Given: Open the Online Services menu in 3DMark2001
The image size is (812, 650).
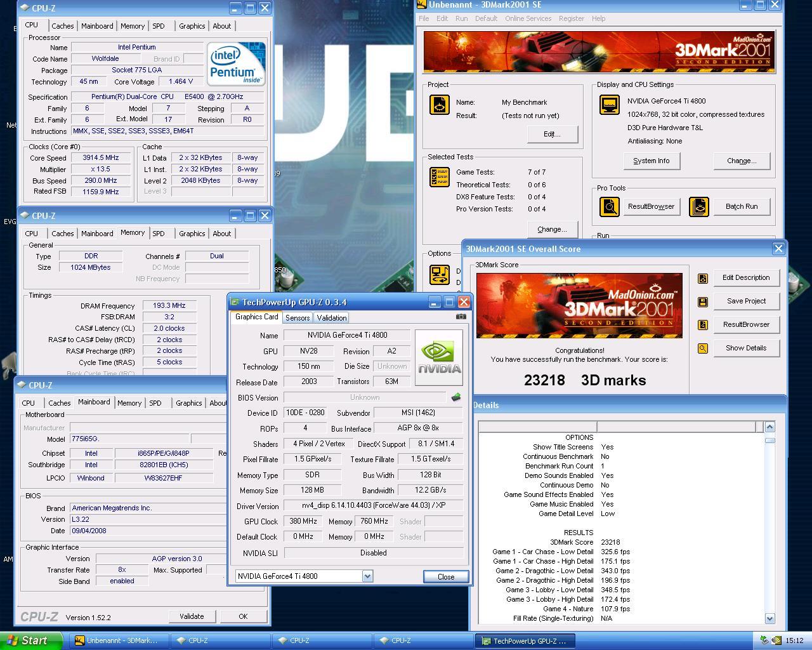Looking at the screenshot, I should pos(528,18).
